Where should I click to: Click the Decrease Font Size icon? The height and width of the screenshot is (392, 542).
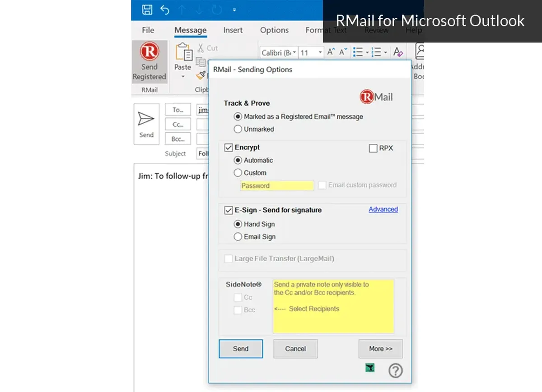(343, 52)
